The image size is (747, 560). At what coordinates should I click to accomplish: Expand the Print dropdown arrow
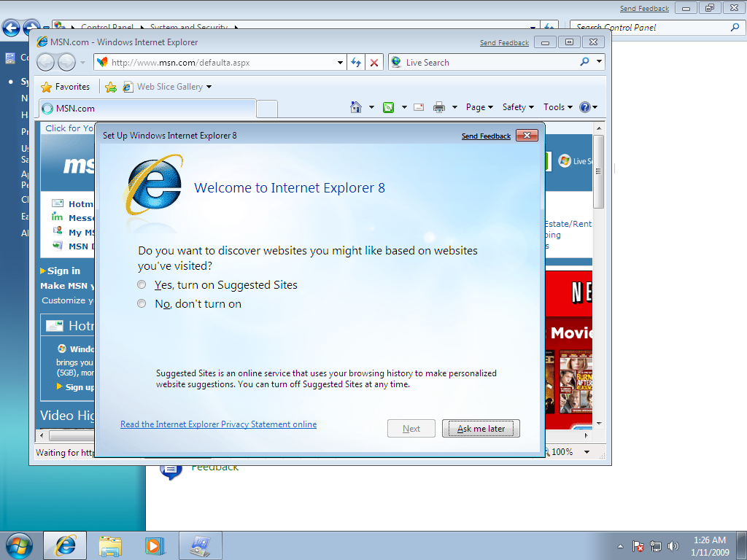pos(454,107)
